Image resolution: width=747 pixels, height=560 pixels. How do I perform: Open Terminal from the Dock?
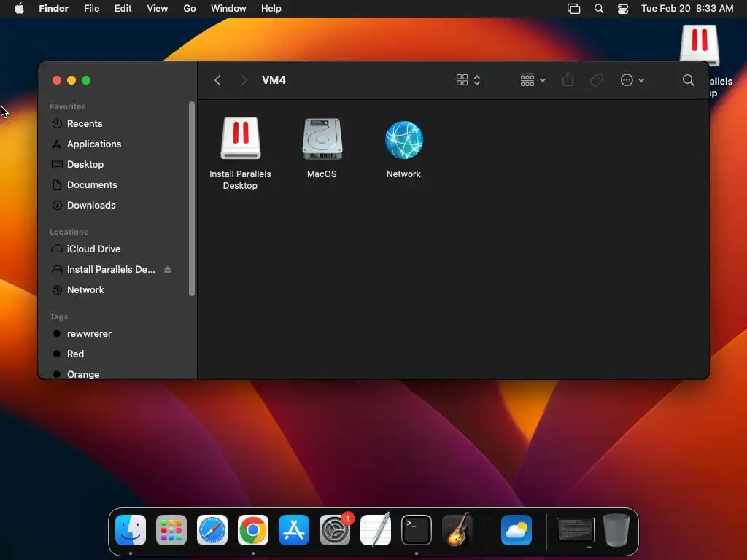click(417, 530)
